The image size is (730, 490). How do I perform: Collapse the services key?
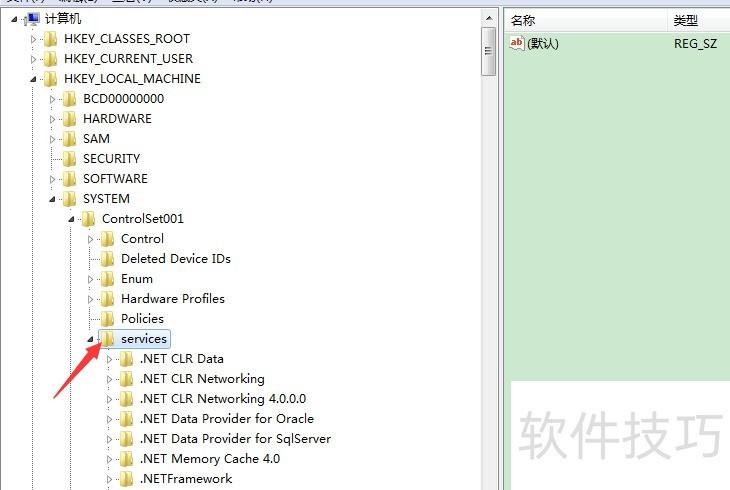[x=90, y=339]
